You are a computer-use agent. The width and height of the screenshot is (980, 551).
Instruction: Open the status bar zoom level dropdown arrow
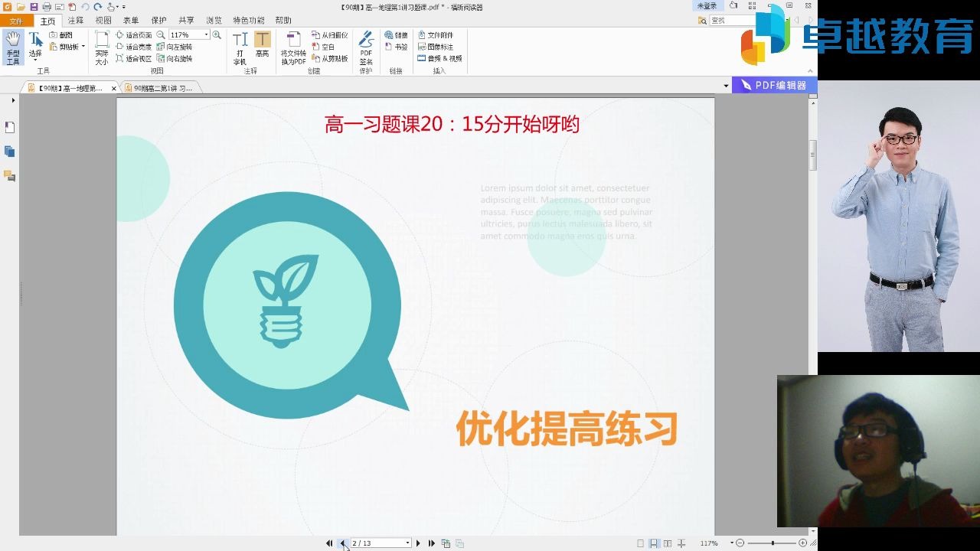click(x=731, y=543)
